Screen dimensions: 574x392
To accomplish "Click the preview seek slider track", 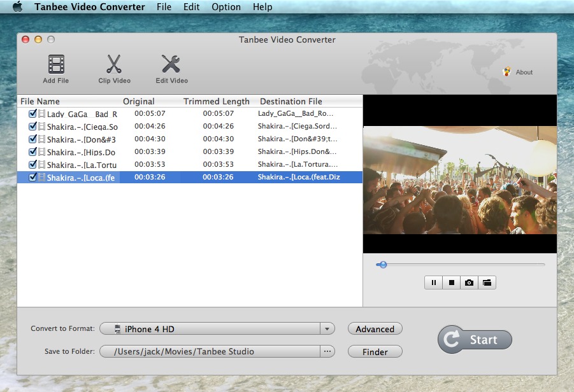I will [461, 264].
